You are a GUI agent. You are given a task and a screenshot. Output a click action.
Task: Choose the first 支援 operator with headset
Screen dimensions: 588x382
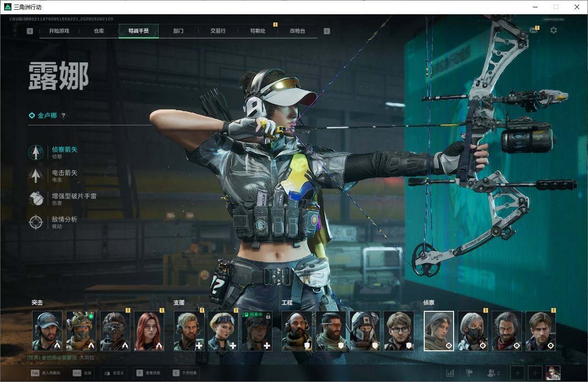[189, 331]
